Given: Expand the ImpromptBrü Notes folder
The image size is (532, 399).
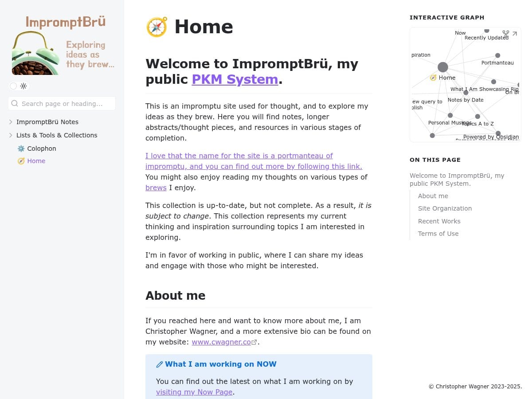Looking at the screenshot, I should tap(11, 122).
